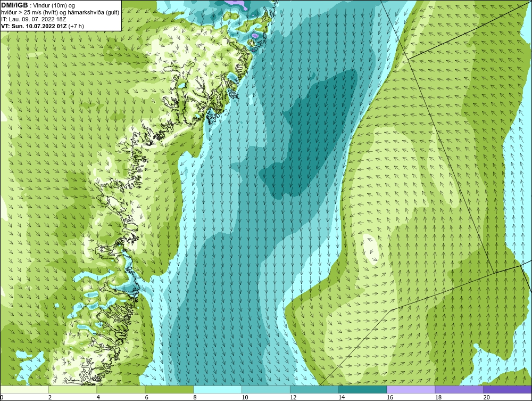This screenshot has height=401, width=532.
Task: Click the 6–8 m/s darker green swatch
Action: 169,389
